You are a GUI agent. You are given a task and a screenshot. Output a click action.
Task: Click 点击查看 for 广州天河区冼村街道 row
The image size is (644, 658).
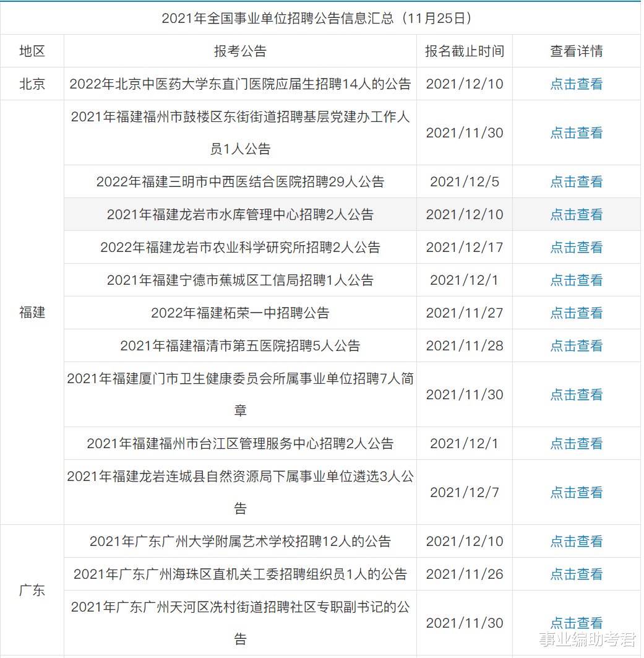pyautogui.click(x=576, y=623)
